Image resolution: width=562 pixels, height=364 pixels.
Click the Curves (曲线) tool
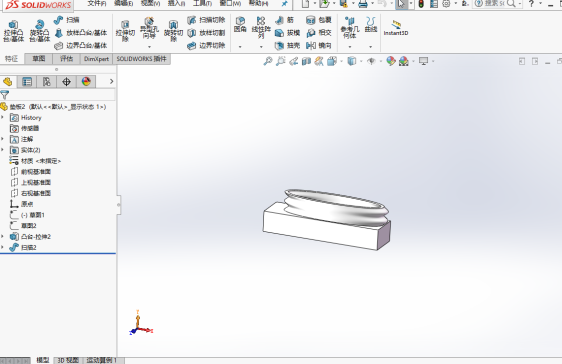coord(371,25)
